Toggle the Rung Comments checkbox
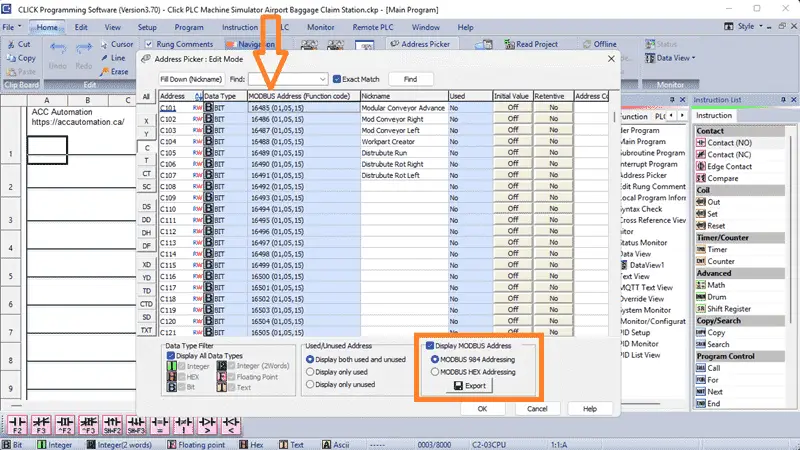800x450 pixels. coord(148,44)
